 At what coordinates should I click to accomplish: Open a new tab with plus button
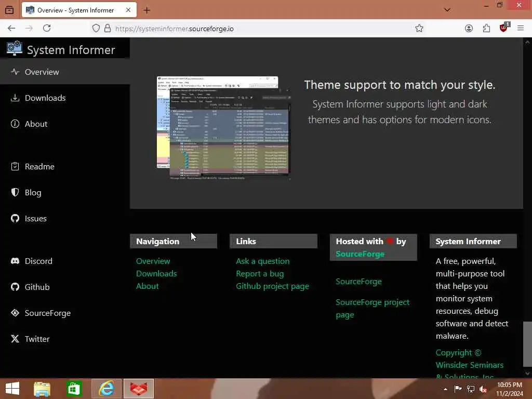[x=147, y=10]
